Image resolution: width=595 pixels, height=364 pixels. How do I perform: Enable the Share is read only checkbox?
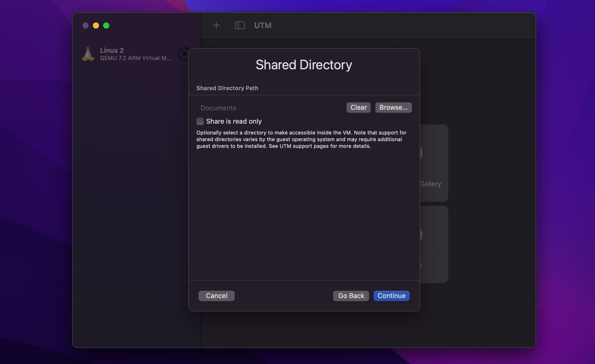[x=200, y=121]
